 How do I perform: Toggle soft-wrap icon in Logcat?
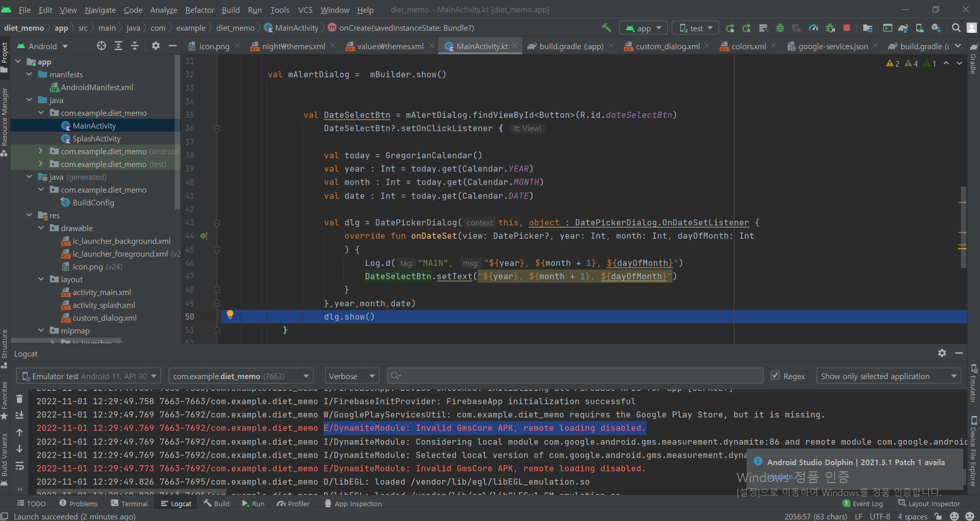(19, 466)
